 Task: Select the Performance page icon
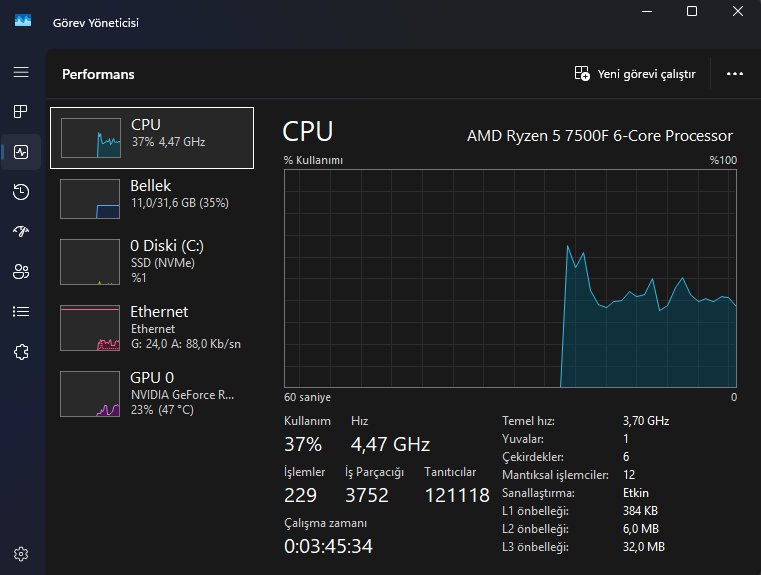coord(21,152)
